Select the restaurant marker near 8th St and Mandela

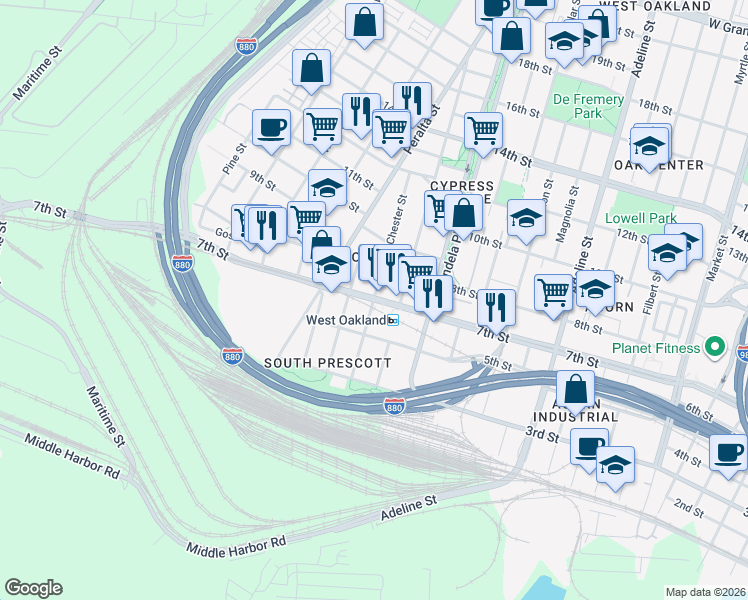[434, 296]
